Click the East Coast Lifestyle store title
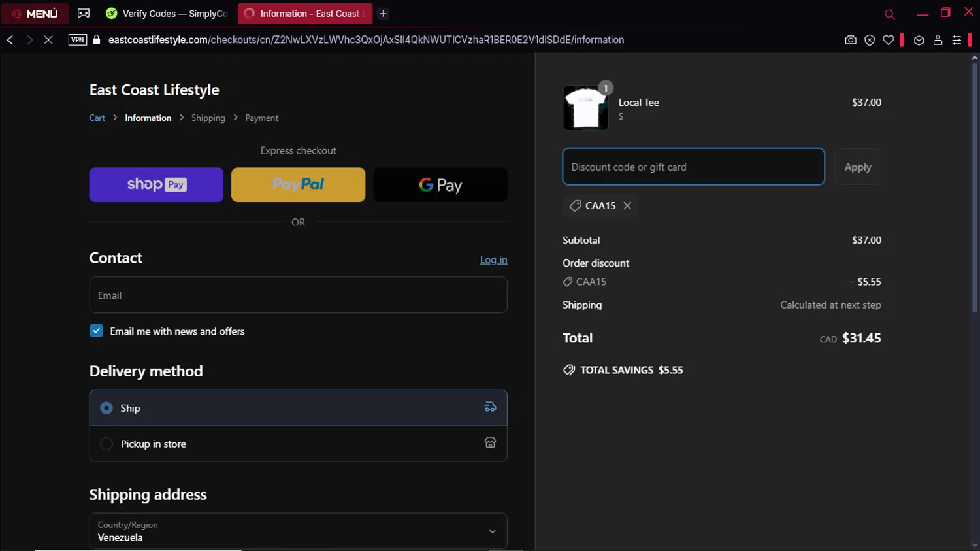Viewport: 980px width, 551px height. 154,90
